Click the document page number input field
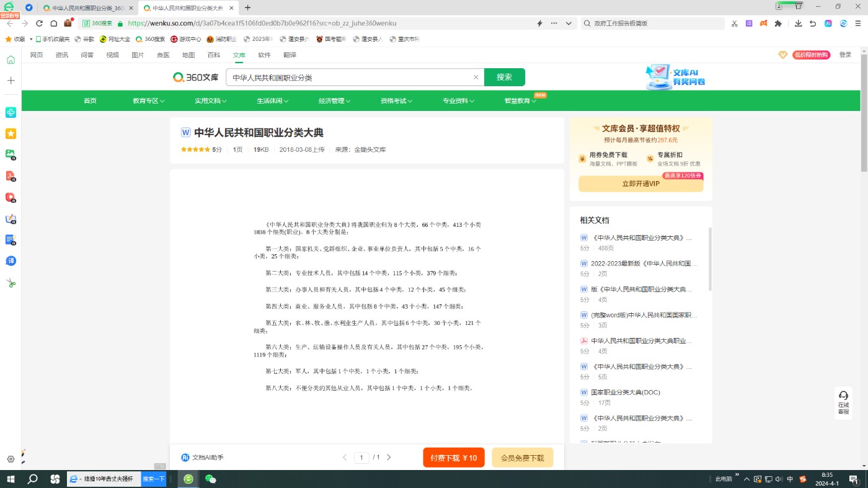The image size is (868, 488). click(x=361, y=458)
